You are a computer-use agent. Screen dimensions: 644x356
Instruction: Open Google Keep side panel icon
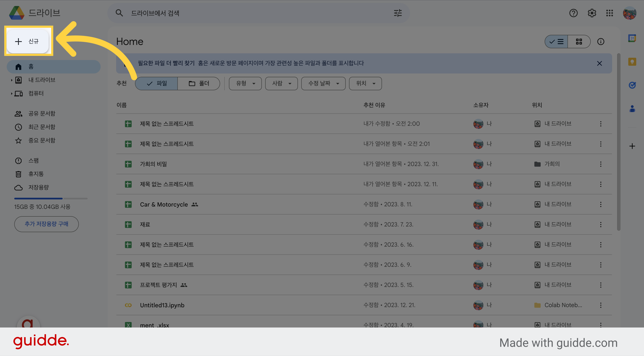(632, 62)
